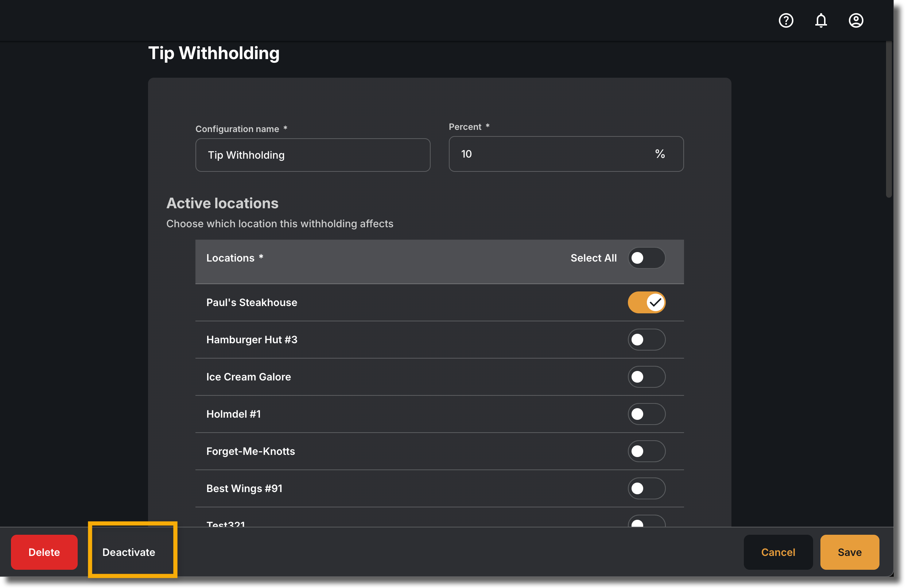This screenshot has height=588, width=905.
Task: Open the user account profile icon
Action: pyautogui.click(x=855, y=20)
